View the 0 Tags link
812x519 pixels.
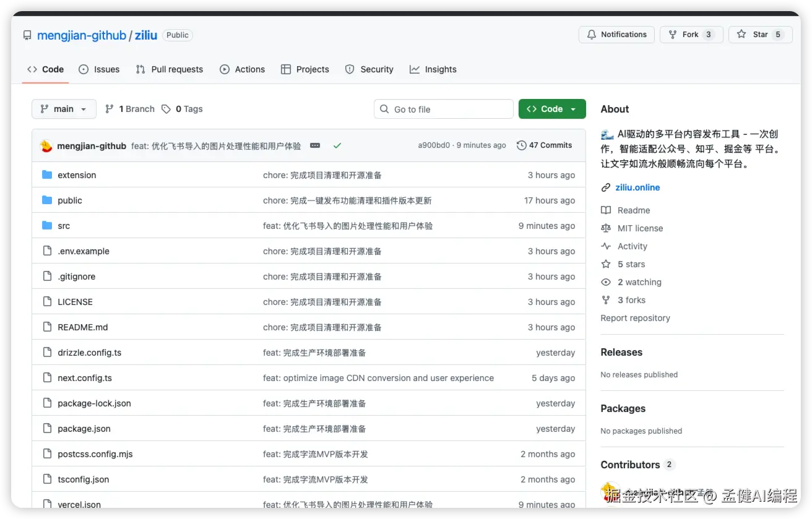(182, 109)
